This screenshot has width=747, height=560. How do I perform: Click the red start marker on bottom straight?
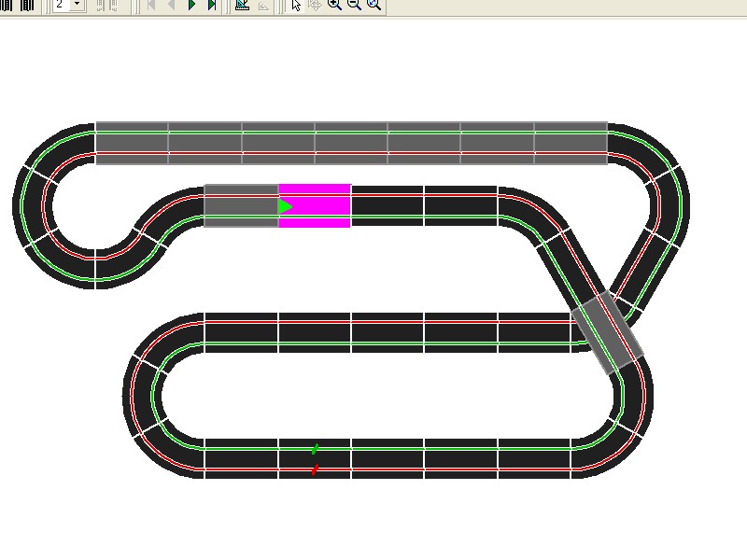(315, 469)
